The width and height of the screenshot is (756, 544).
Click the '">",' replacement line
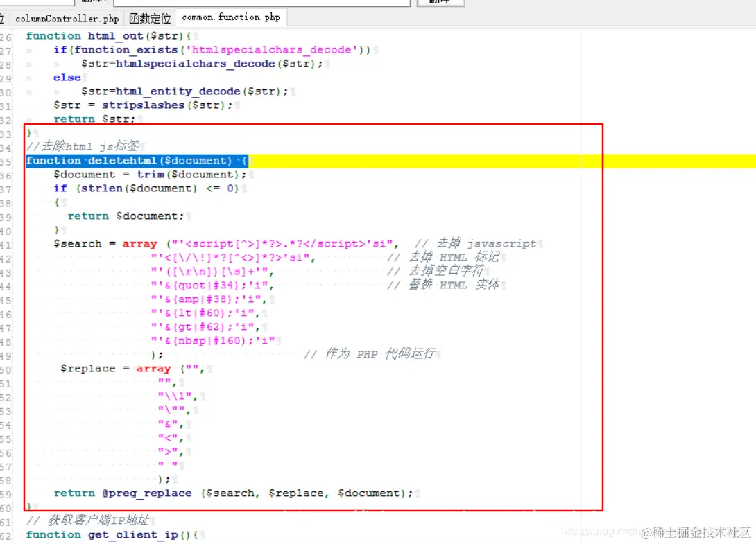coord(171,452)
